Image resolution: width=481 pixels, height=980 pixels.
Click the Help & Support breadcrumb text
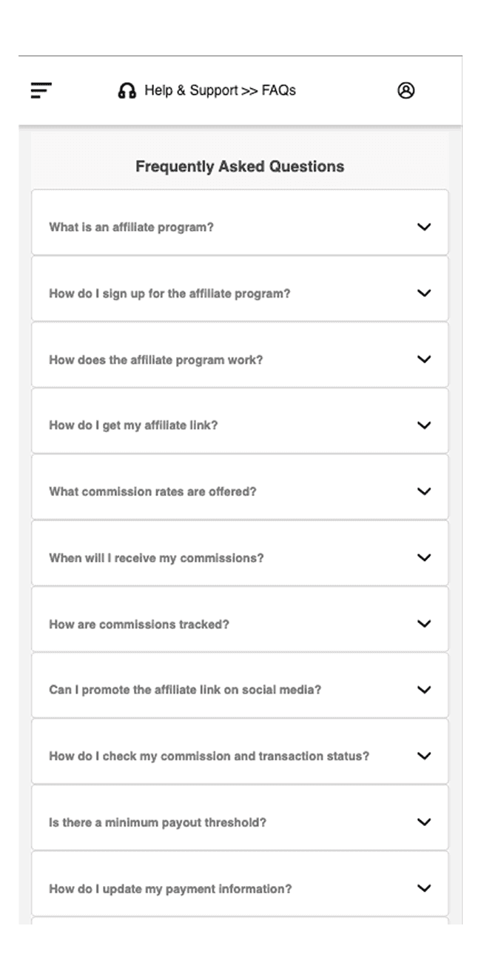pyautogui.click(x=191, y=90)
